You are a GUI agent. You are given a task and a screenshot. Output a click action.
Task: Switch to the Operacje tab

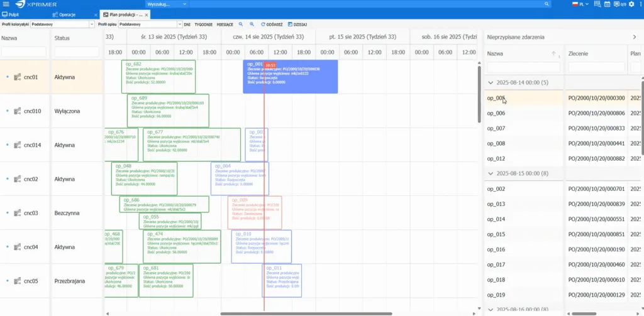(x=67, y=14)
